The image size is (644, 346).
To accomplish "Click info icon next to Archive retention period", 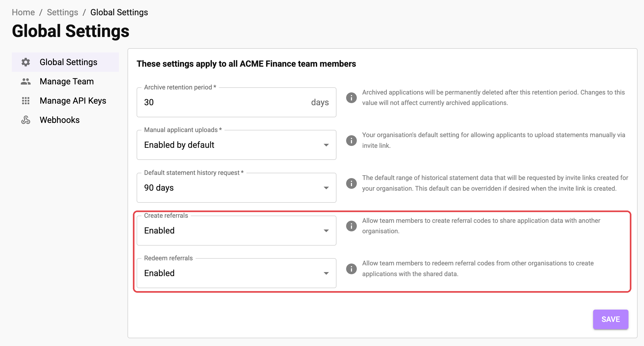I will (351, 97).
